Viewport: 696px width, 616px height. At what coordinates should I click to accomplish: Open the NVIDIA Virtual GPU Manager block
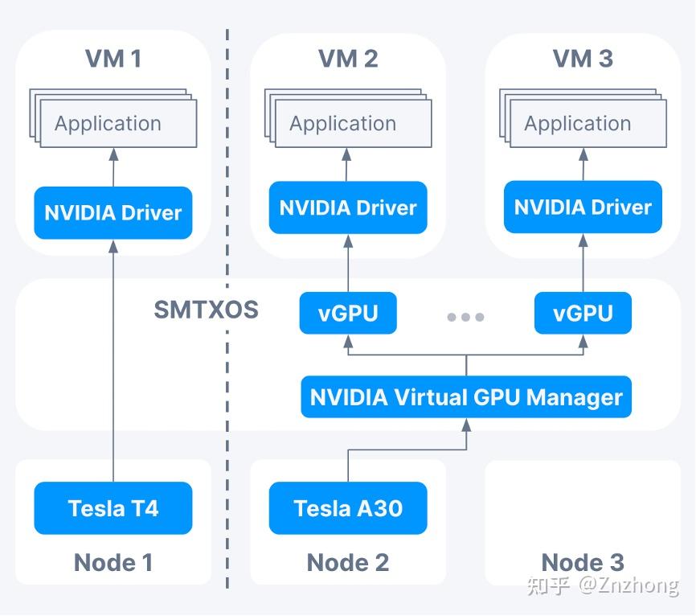(x=465, y=396)
